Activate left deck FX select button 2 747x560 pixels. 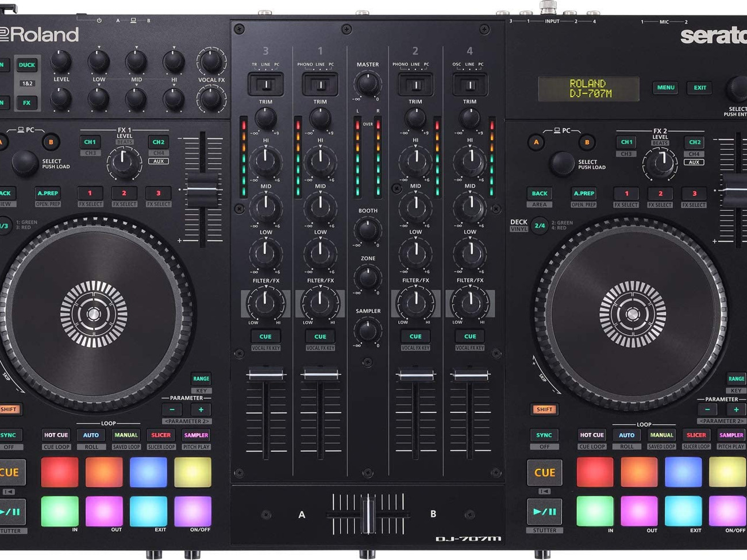click(x=124, y=194)
